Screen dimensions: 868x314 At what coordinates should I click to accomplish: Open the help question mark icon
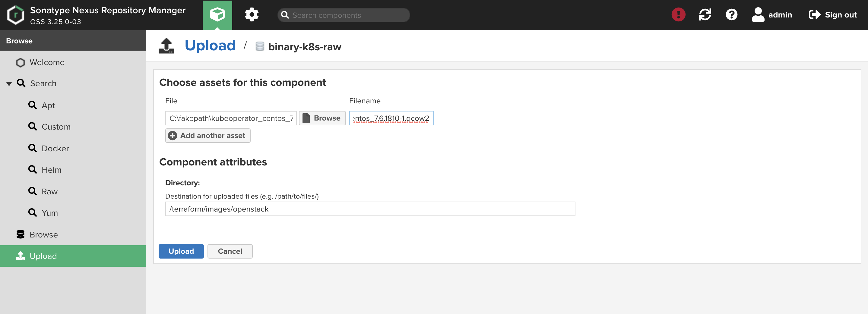pyautogui.click(x=732, y=15)
